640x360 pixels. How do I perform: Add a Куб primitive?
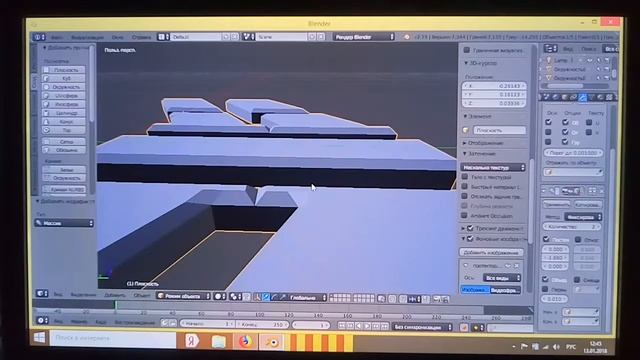(64, 78)
